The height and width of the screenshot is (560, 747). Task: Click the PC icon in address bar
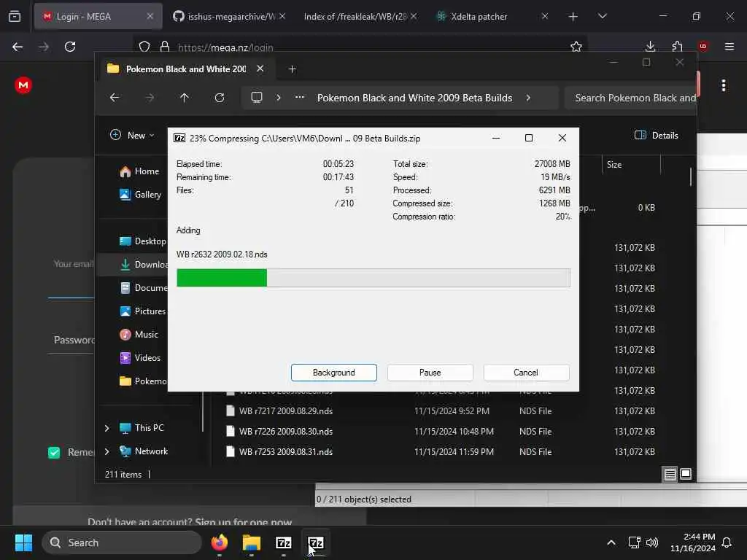tap(257, 98)
